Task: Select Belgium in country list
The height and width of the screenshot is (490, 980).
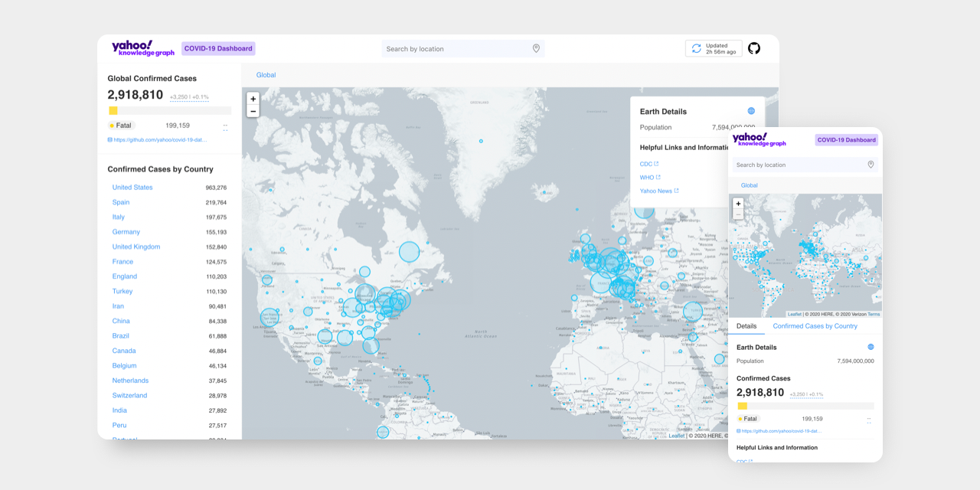Action: (125, 366)
